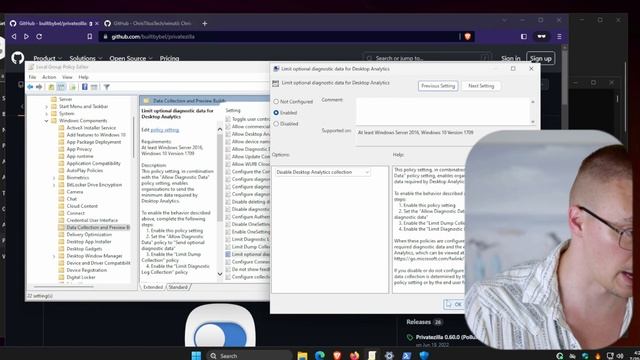
Task: Click the Export list toolbar icon
Action: (x=73, y=87)
